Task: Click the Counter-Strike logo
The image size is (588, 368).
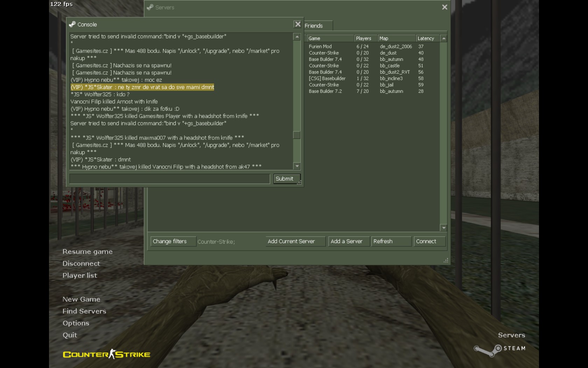Action: 106,354
